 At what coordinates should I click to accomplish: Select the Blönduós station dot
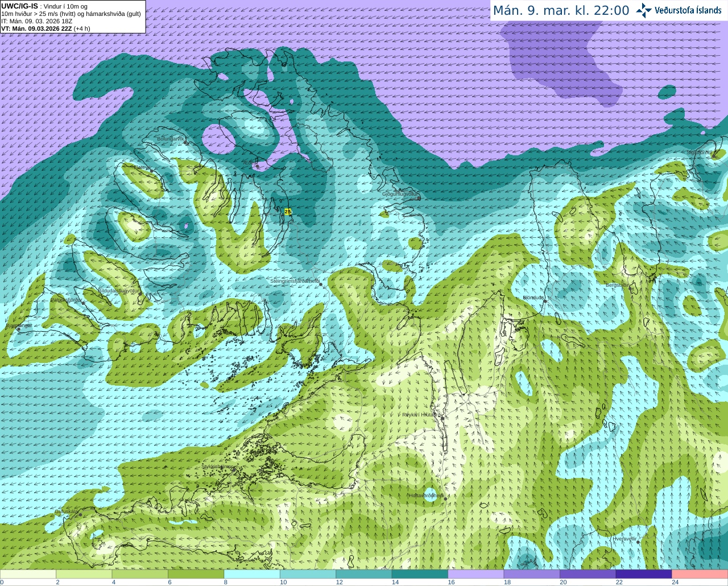tap(545, 302)
